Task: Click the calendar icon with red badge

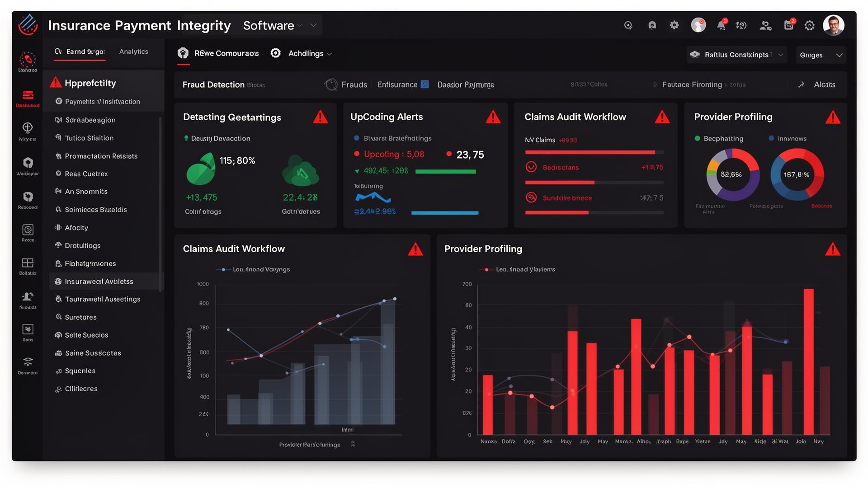Action: [x=789, y=25]
